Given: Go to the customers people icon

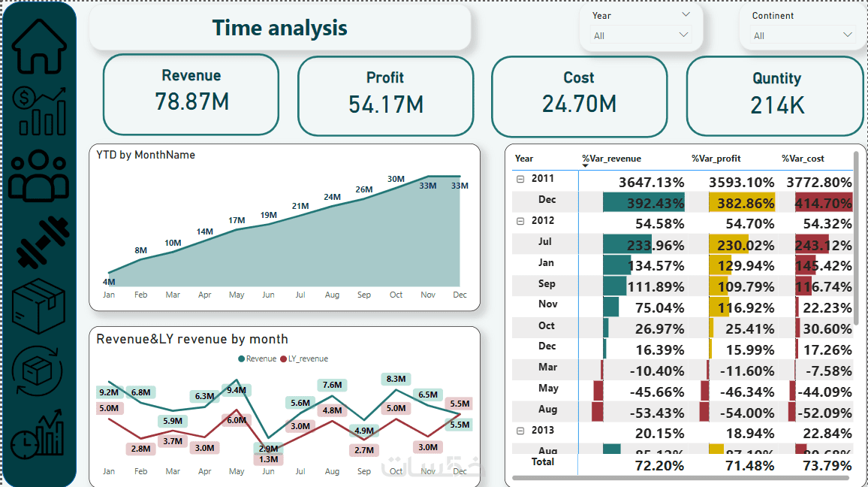Looking at the screenshot, I should pyautogui.click(x=39, y=176).
